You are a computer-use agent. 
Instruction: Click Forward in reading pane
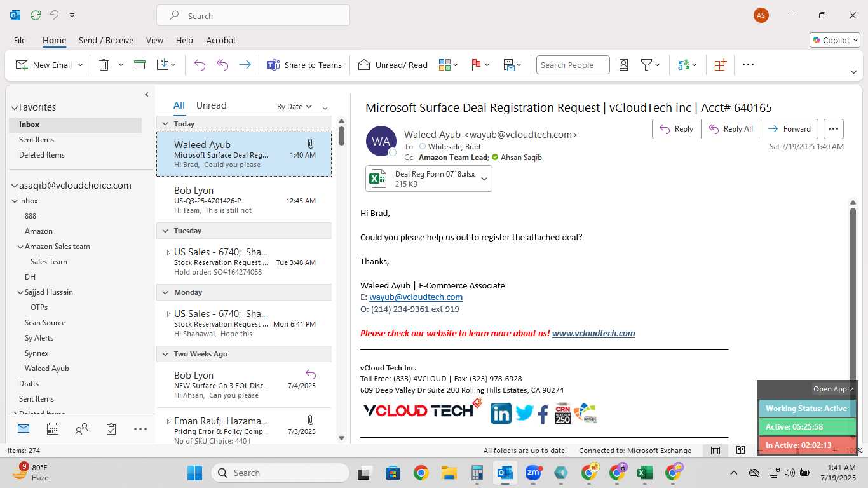(789, 129)
